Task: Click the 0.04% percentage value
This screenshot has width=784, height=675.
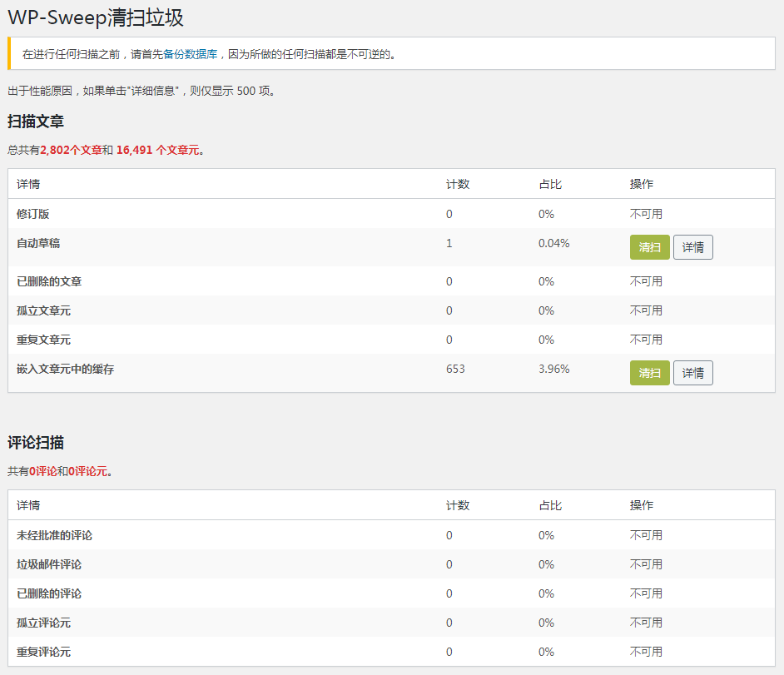Action: (554, 244)
